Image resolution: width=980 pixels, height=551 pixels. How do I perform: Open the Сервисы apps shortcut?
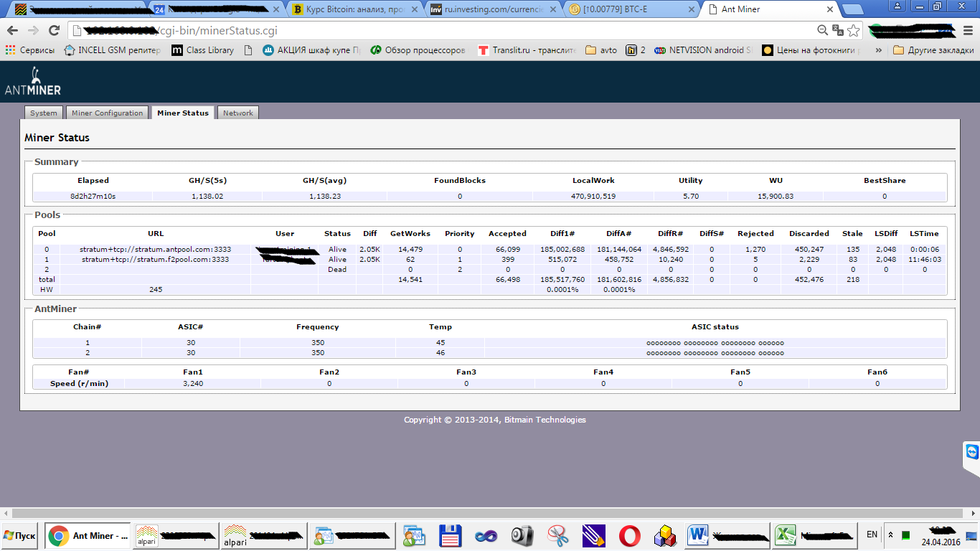pyautogui.click(x=29, y=50)
